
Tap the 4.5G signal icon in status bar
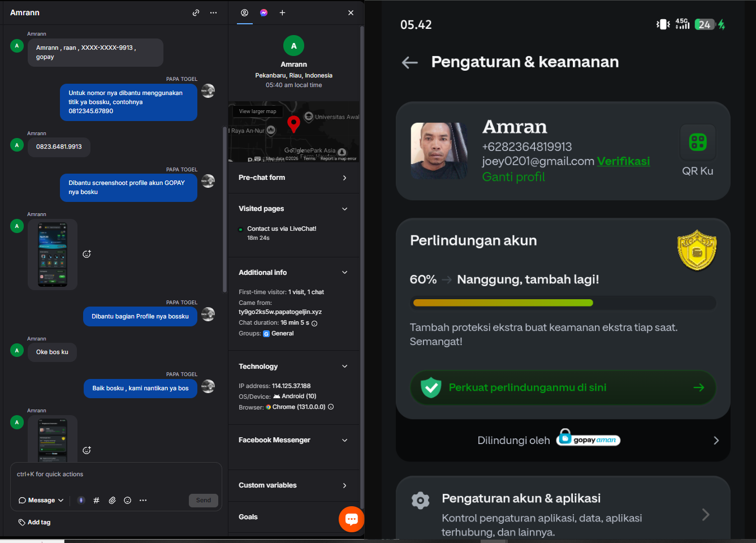pyautogui.click(x=682, y=24)
